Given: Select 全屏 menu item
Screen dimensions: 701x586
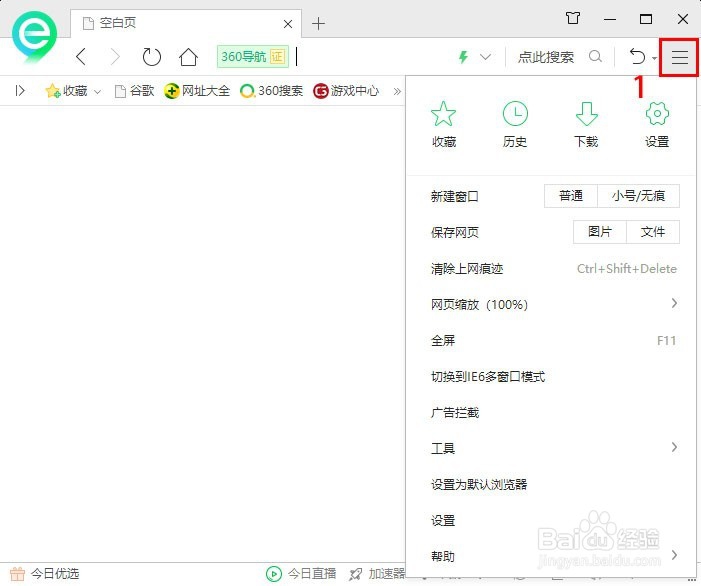Looking at the screenshot, I should 553,341.
